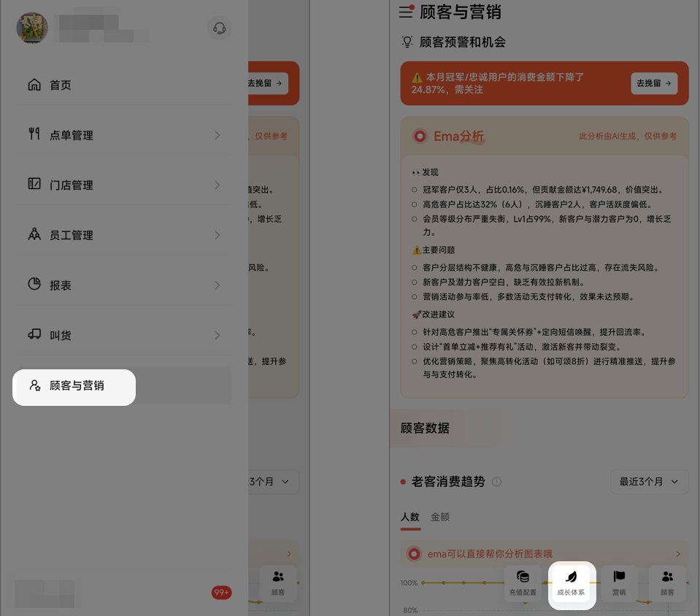The height and width of the screenshot is (616, 700).
Task: Expand the 门店管理 submenu
Action: coord(124,185)
